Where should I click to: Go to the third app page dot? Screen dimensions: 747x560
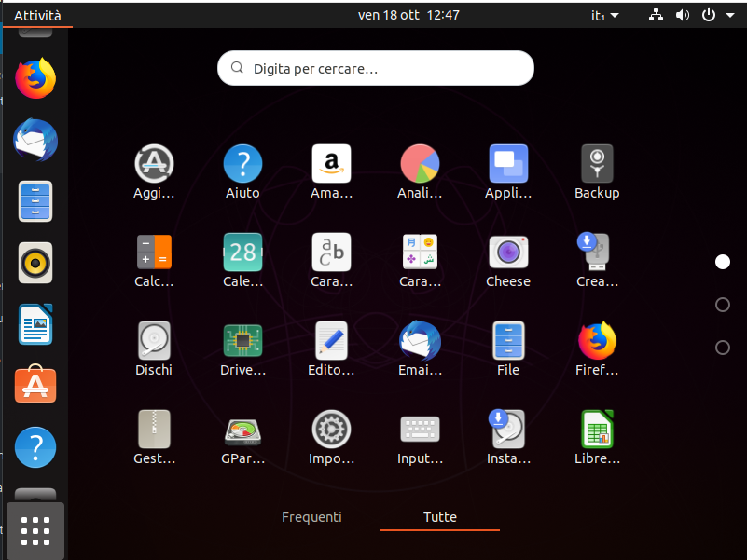(x=723, y=348)
